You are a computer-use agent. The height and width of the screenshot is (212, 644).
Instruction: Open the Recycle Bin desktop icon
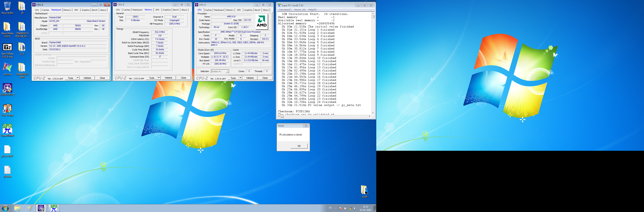click(x=7, y=8)
